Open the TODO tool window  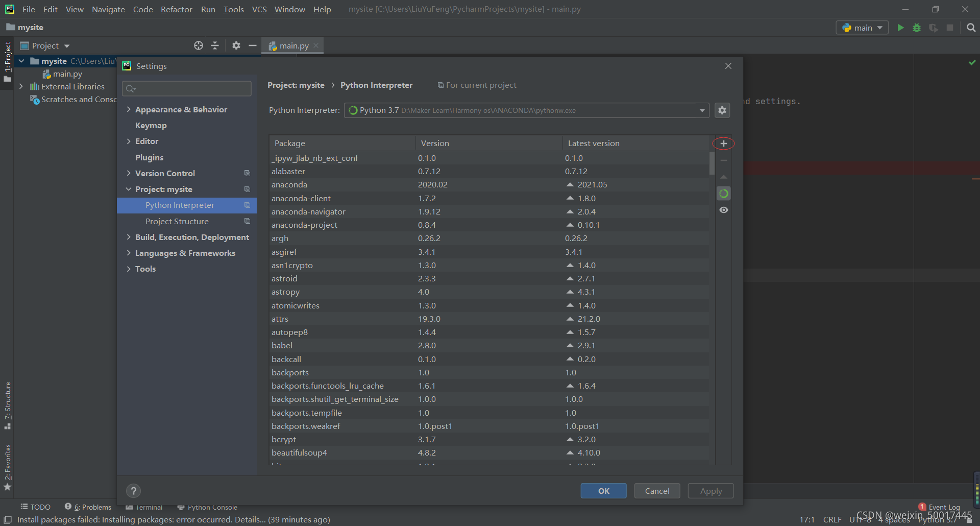35,507
